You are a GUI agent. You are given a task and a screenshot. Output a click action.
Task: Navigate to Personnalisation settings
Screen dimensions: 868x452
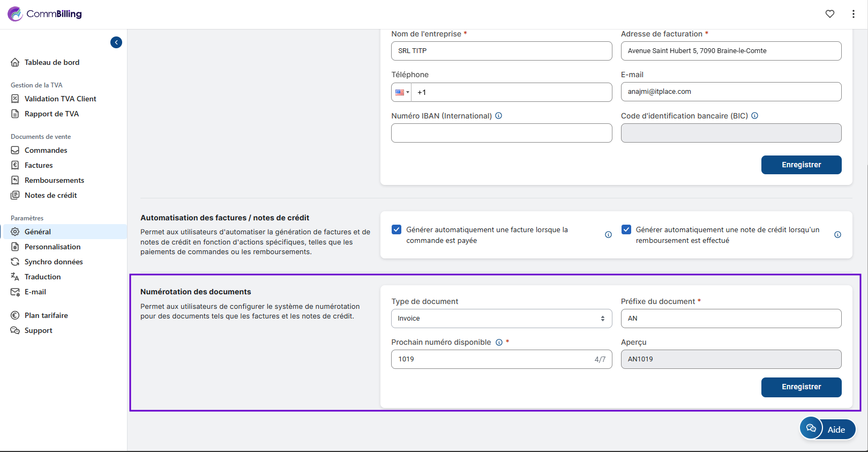(53, 247)
